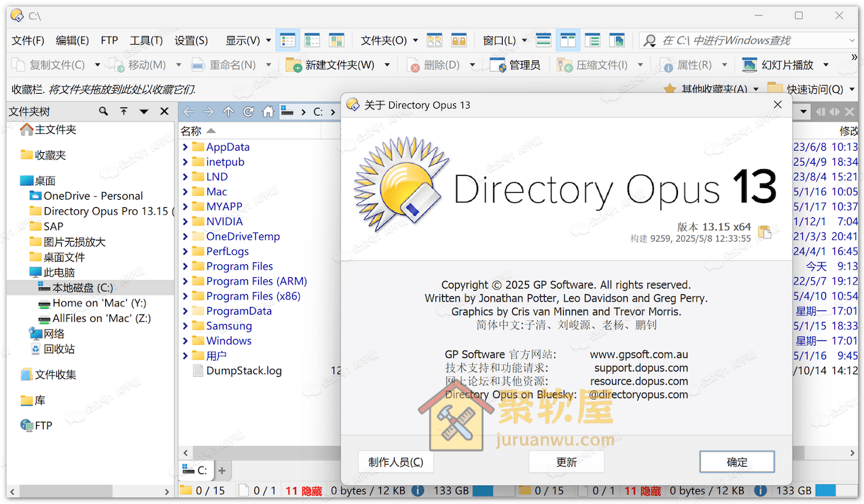Click the Bluesky handle @directoryopus.com

638,395
